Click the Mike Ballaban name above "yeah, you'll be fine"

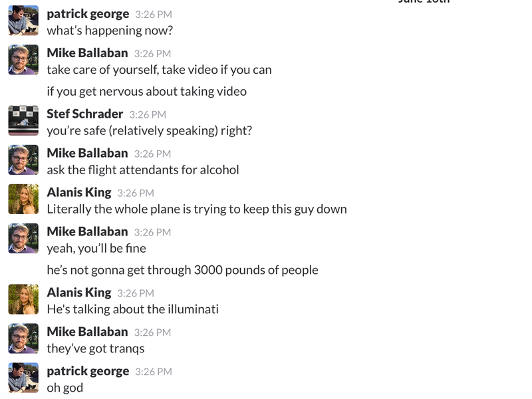pyautogui.click(x=87, y=231)
